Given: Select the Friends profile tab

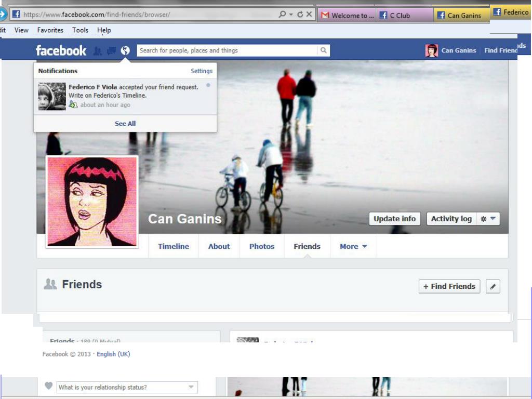Looking at the screenshot, I should 307,246.
